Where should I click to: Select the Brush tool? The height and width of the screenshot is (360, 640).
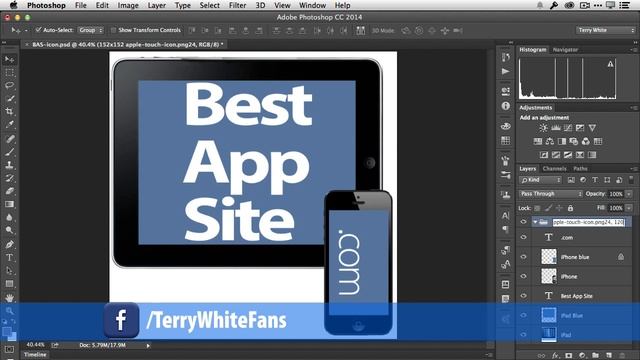[x=9, y=152]
